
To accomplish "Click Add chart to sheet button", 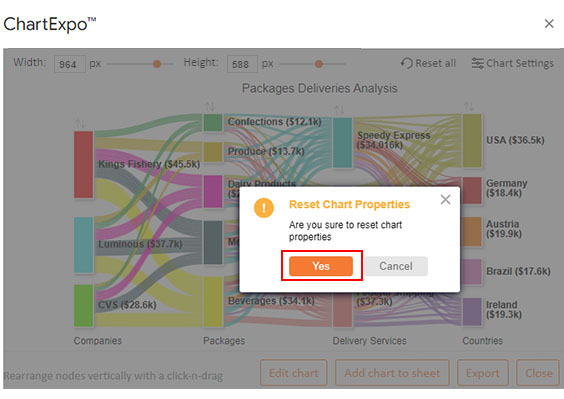I will pyautogui.click(x=392, y=373).
